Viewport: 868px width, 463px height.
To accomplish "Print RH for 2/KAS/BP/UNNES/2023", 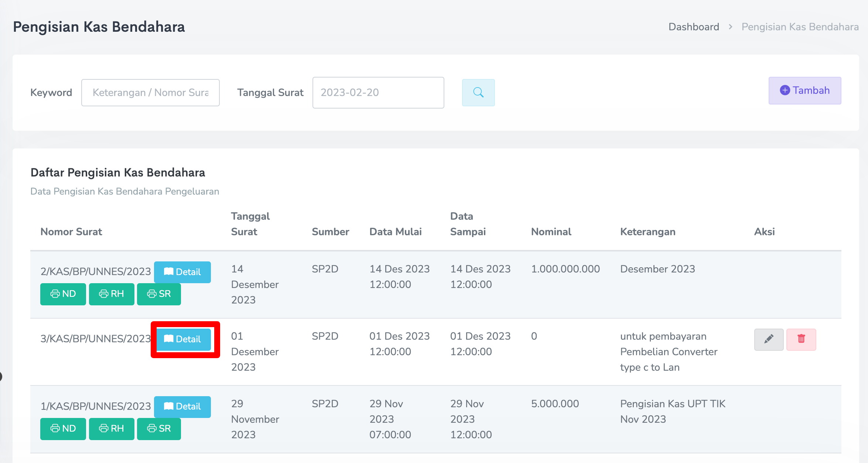I will point(112,294).
